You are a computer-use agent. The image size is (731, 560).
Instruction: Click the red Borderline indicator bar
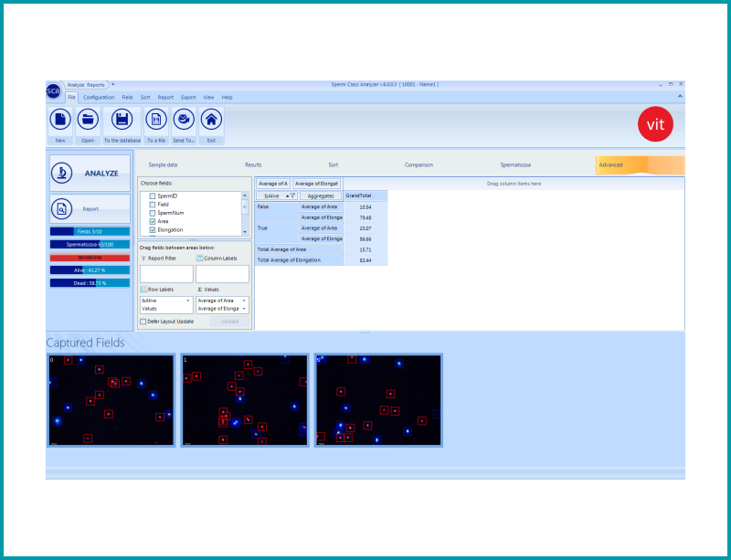[90, 258]
